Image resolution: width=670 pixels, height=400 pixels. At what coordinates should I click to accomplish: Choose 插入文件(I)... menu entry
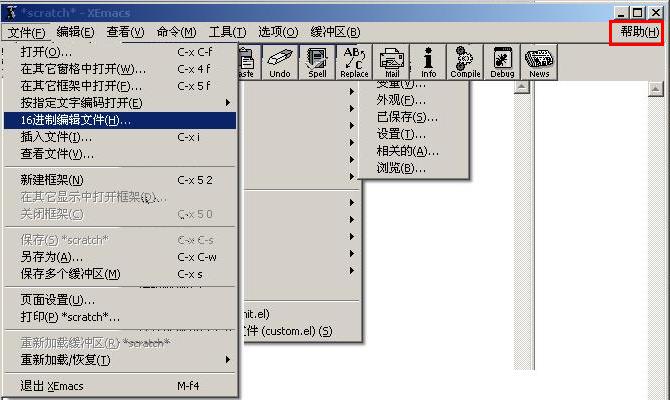120,137
